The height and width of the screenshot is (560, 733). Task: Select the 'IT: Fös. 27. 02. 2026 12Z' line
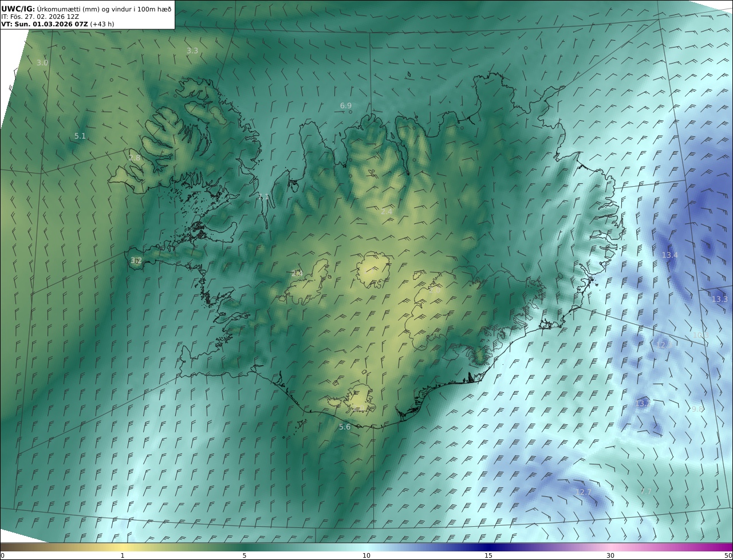click(x=40, y=17)
